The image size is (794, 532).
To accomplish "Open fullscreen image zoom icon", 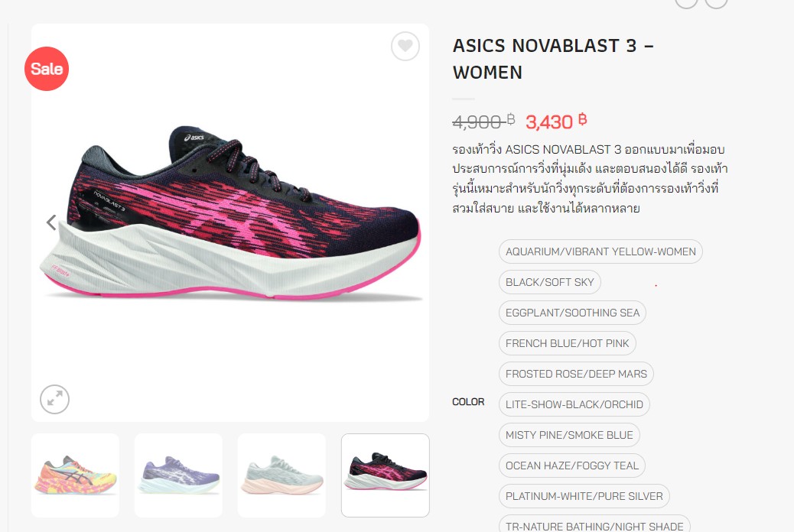I will point(54,399).
